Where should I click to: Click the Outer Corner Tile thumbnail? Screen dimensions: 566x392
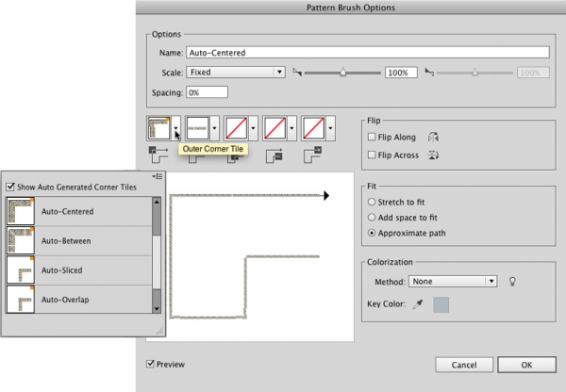pos(159,128)
